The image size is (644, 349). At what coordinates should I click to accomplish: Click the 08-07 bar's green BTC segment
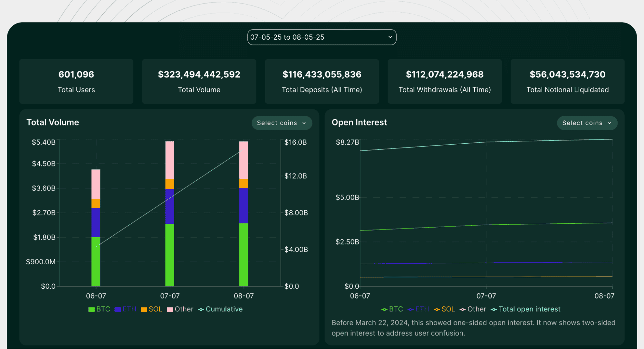(x=244, y=254)
